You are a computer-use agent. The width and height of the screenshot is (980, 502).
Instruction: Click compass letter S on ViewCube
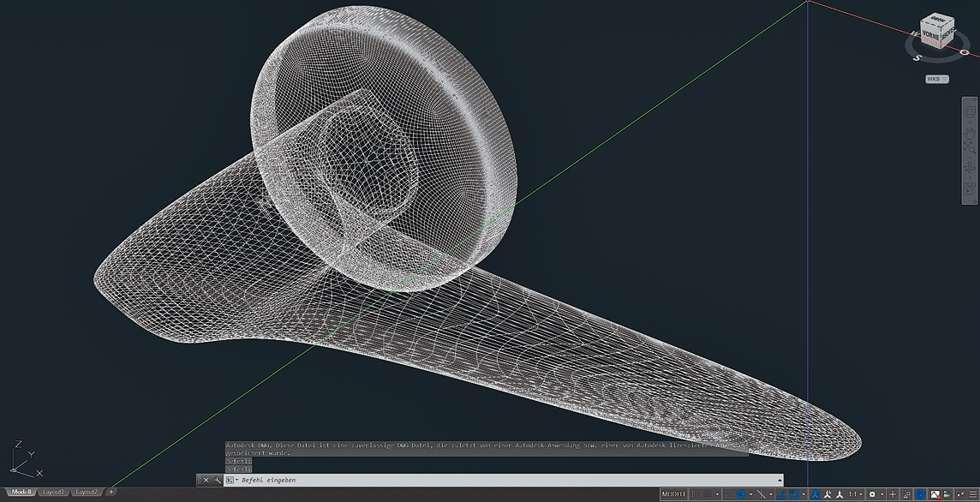click(917, 57)
